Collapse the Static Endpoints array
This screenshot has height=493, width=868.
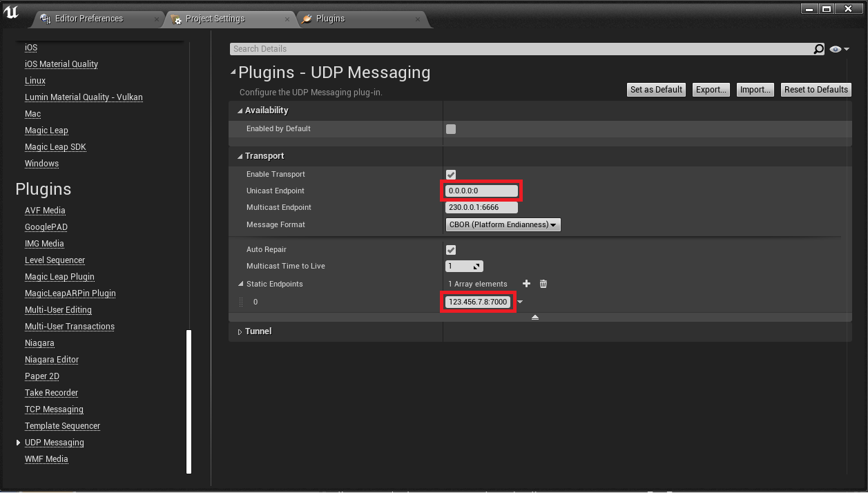point(240,284)
